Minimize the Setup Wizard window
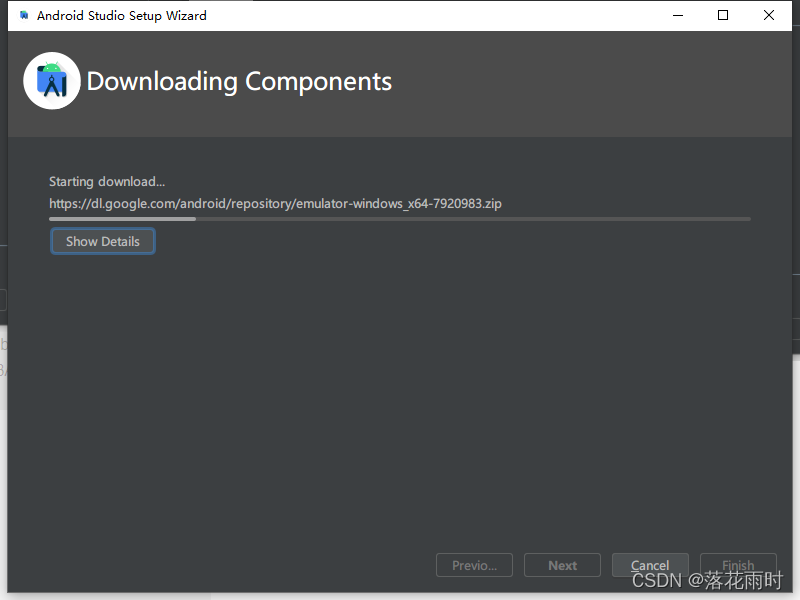This screenshot has width=800, height=600. [x=678, y=15]
